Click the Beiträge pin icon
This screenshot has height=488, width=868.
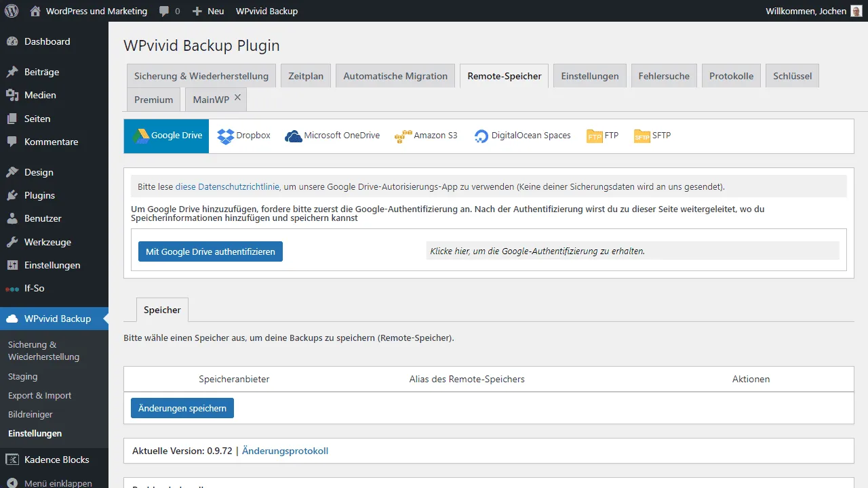(12, 72)
